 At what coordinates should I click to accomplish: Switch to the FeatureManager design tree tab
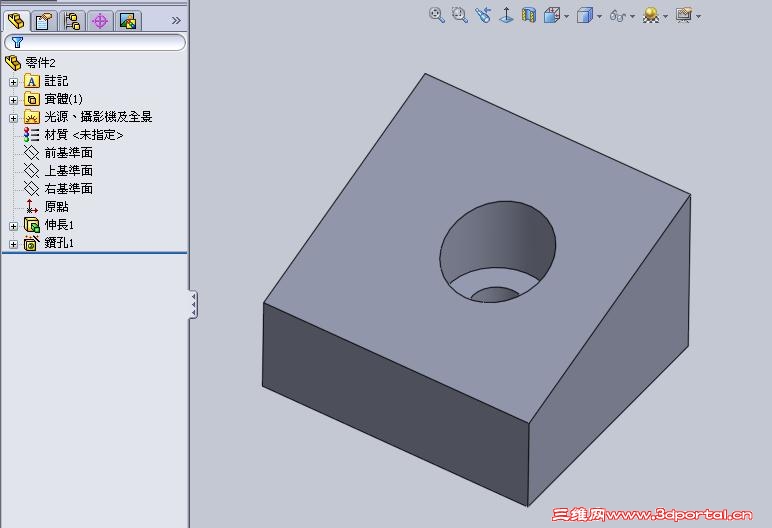point(16,21)
